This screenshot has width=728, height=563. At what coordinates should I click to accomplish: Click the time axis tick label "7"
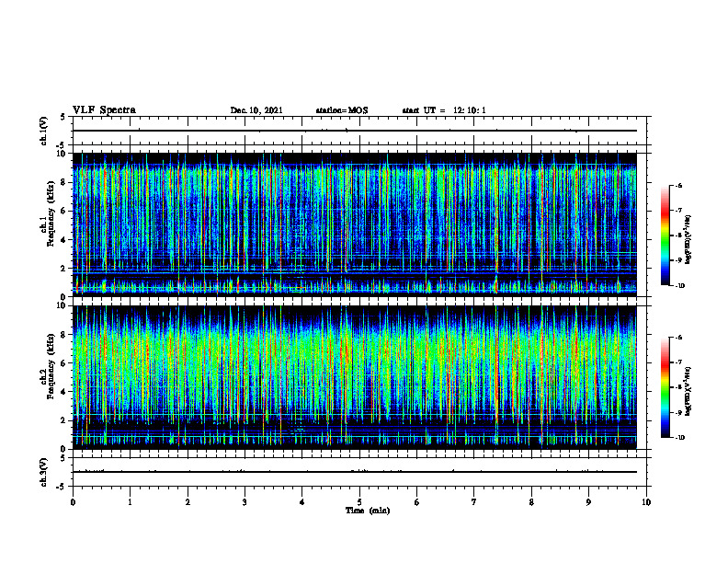[474, 502]
